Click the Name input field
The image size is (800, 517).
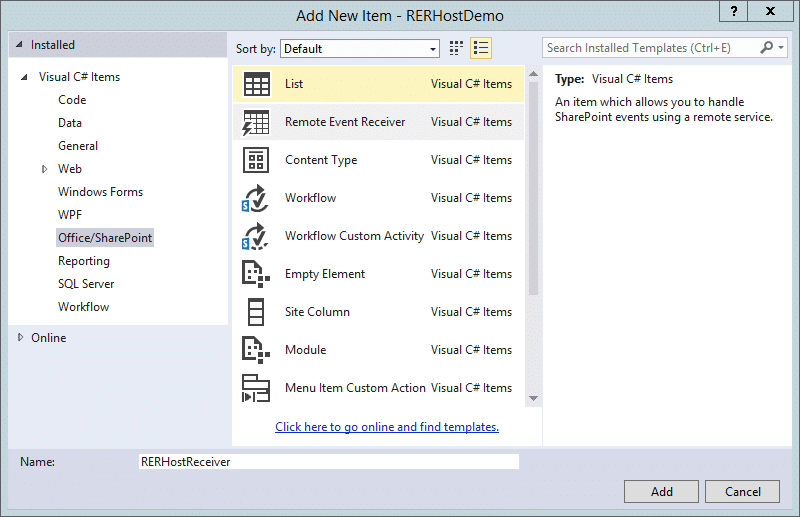click(x=329, y=461)
